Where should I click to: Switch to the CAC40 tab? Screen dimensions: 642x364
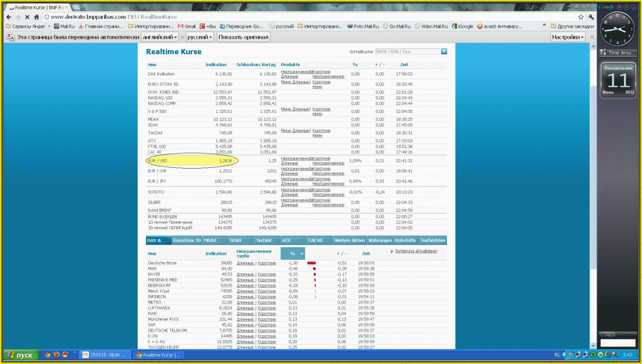(320, 240)
